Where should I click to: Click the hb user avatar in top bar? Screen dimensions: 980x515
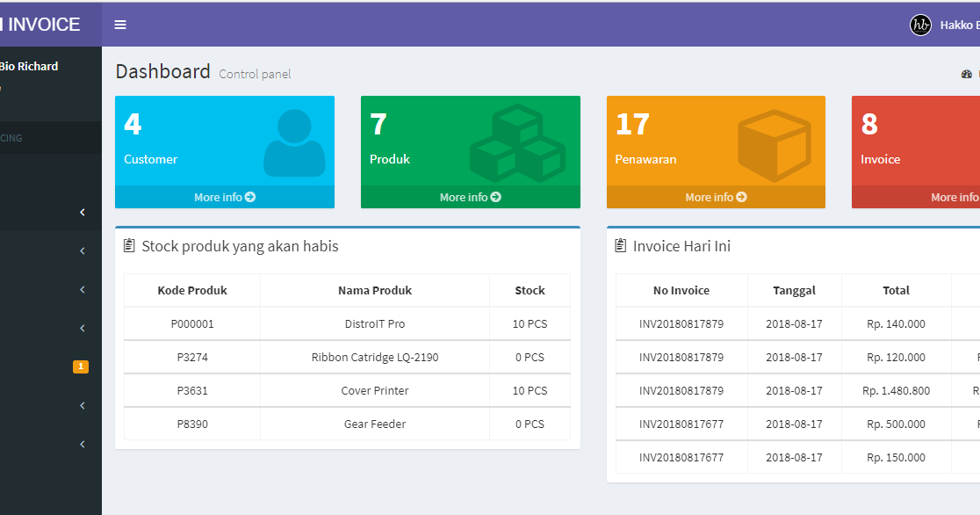pos(920,25)
